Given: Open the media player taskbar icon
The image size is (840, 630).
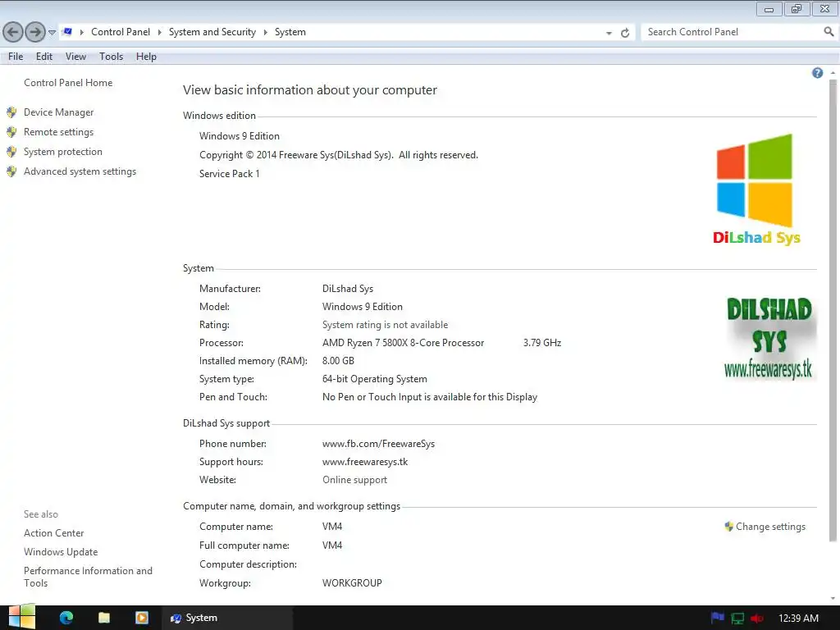Looking at the screenshot, I should (142, 618).
